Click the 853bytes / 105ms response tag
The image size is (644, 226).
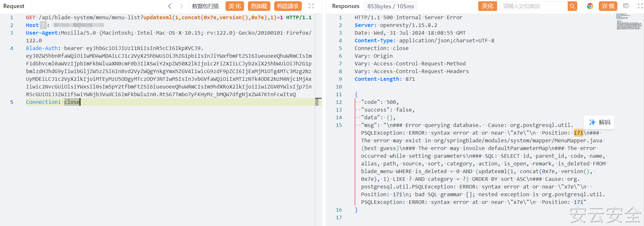[x=391, y=6]
